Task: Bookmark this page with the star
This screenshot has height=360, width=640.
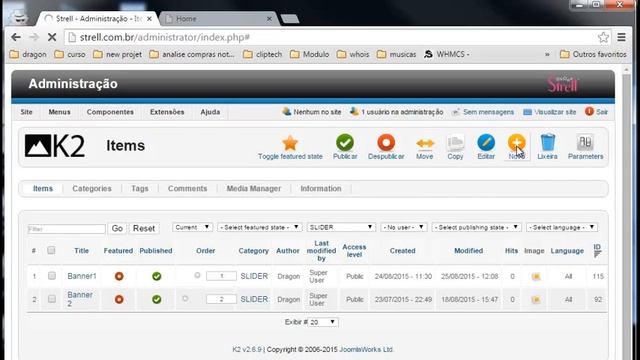Action: [x=603, y=37]
